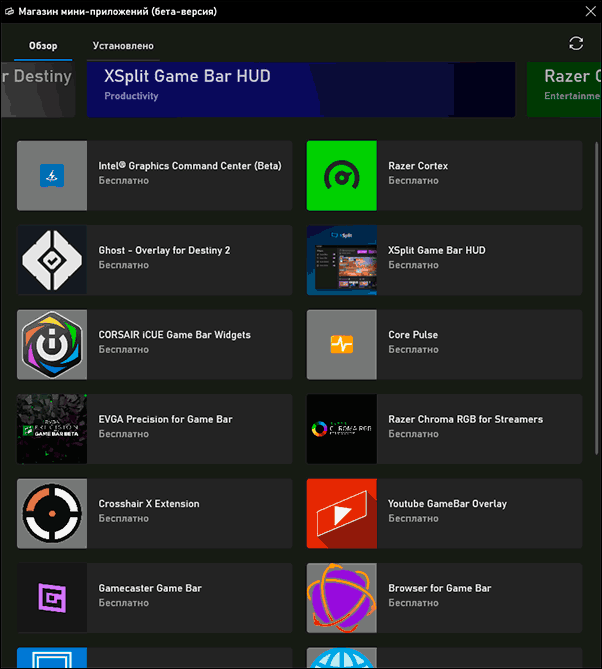Click 'Youtube GameBar Overlay' title text
The height and width of the screenshot is (669, 602).
[x=447, y=503]
